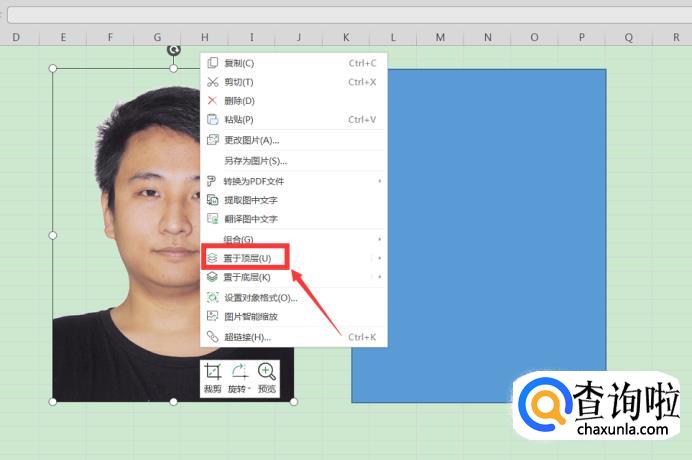
Task: Click the scissors icon beside 剪切(T)
Action: tap(213, 82)
